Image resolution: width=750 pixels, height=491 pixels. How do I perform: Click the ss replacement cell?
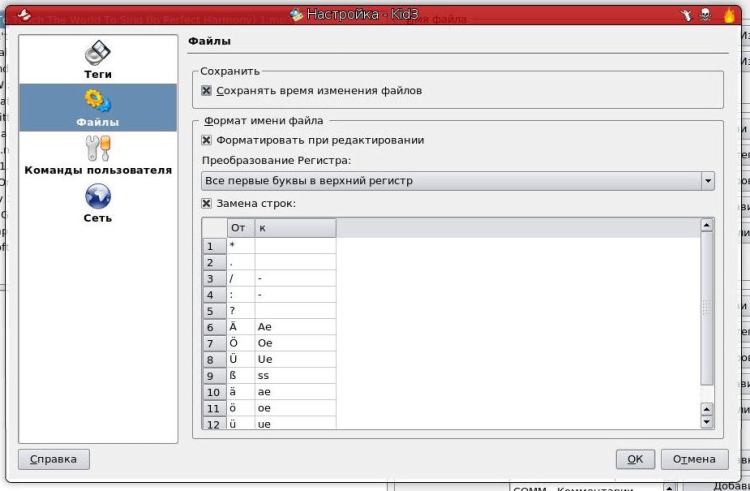tap(295, 376)
